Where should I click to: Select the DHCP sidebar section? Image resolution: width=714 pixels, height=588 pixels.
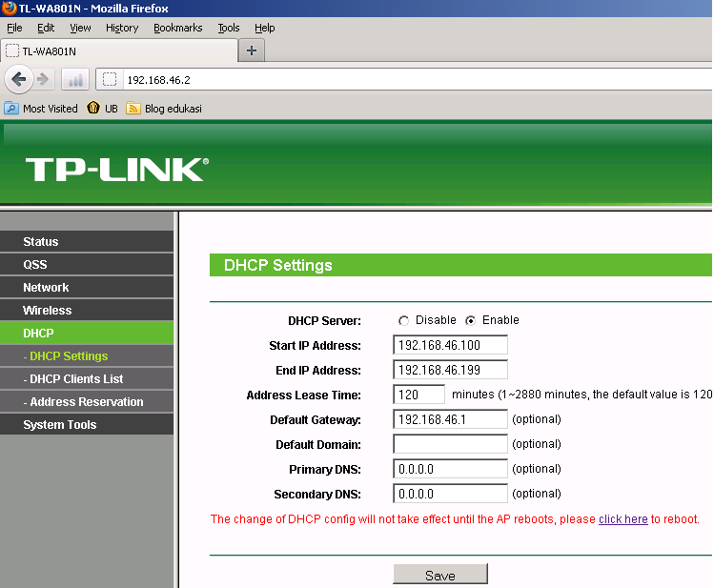87,334
